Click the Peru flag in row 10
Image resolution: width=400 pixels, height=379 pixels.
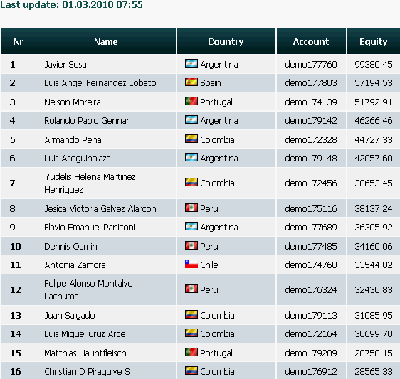(x=191, y=246)
